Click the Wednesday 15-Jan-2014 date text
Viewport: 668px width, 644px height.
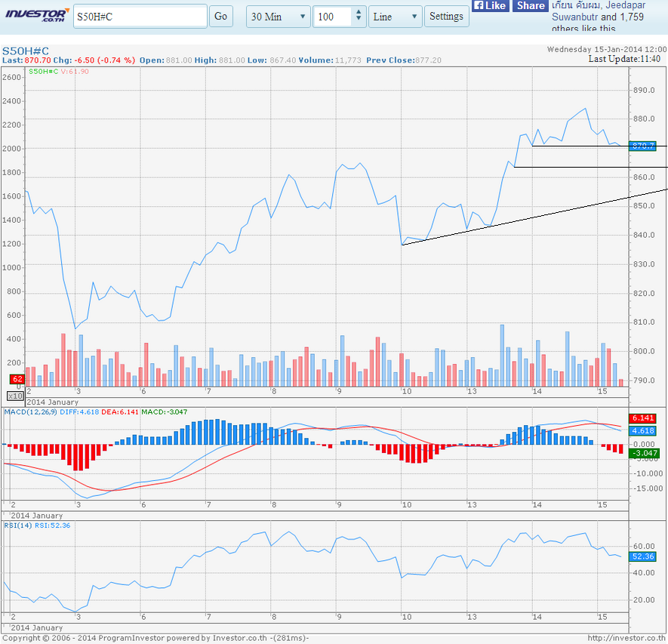tap(607, 49)
